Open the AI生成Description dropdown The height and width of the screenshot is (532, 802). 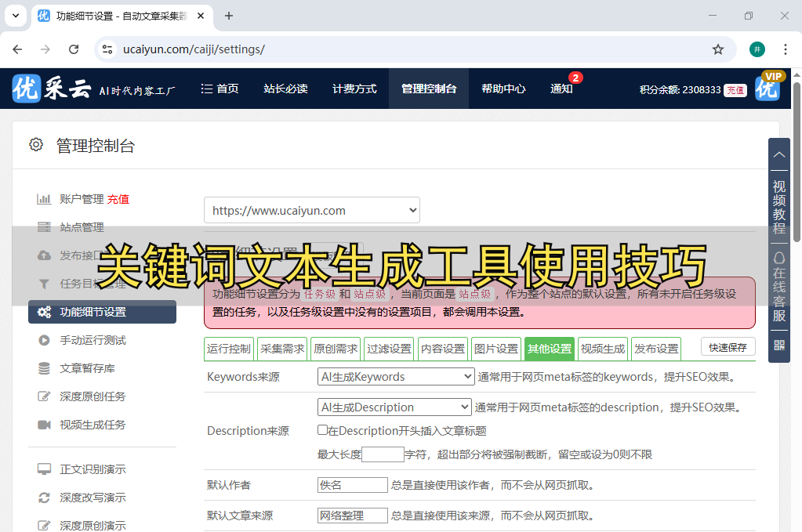click(x=394, y=407)
